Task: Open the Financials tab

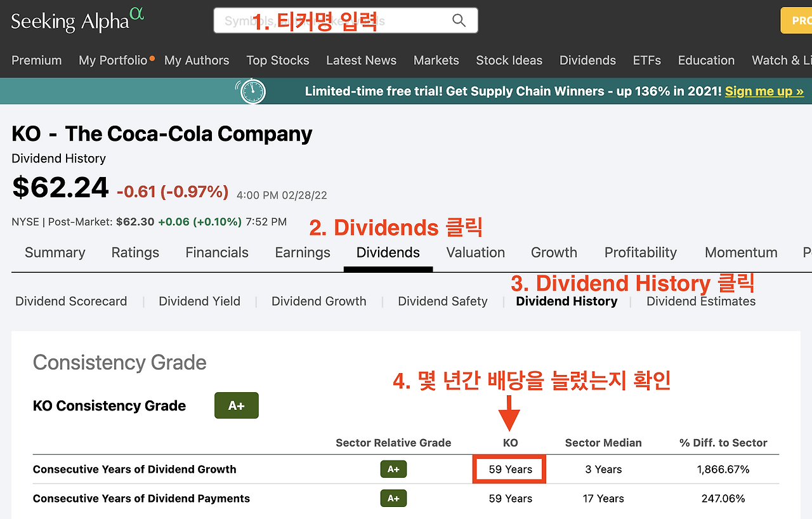Action: click(217, 253)
